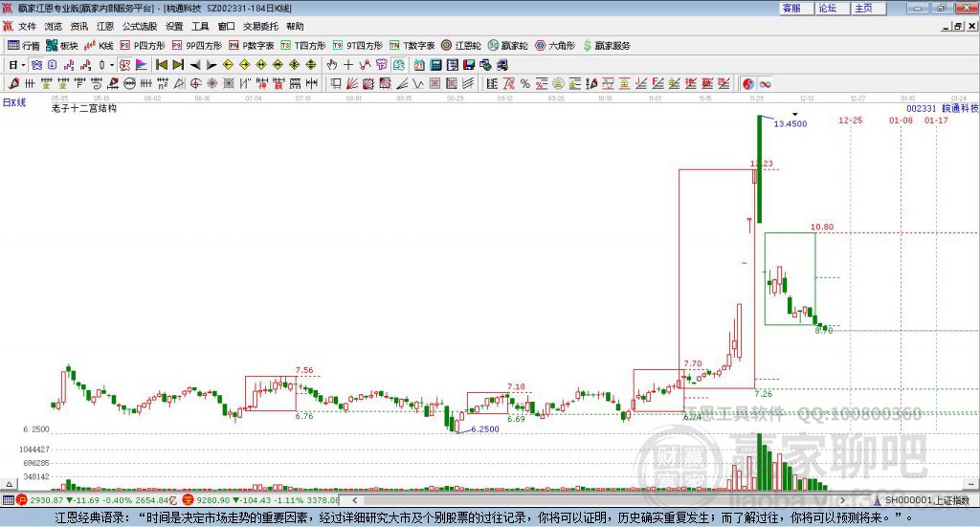The width and height of the screenshot is (980, 527).
Task: Click the 日K线 label
Action: point(14,102)
